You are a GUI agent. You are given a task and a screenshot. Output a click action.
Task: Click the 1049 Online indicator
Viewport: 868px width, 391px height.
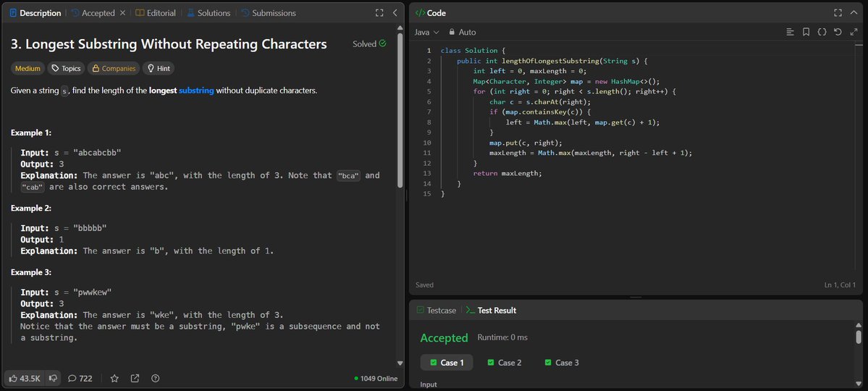click(376, 379)
